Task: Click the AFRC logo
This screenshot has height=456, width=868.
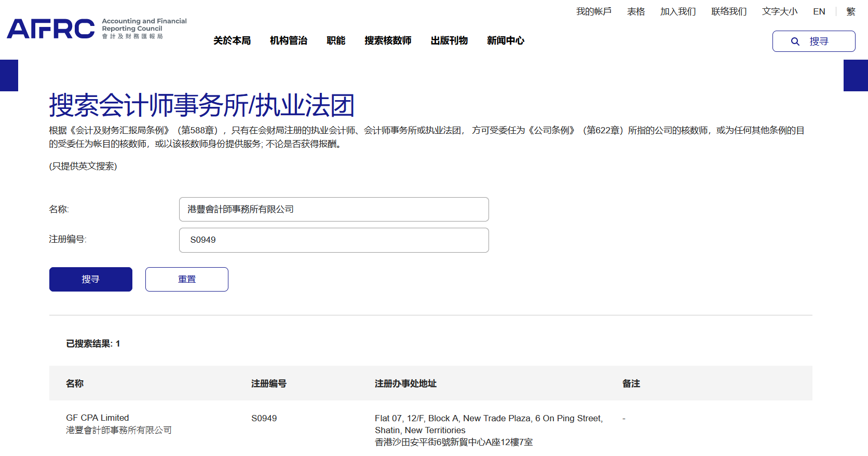Action: pos(97,29)
